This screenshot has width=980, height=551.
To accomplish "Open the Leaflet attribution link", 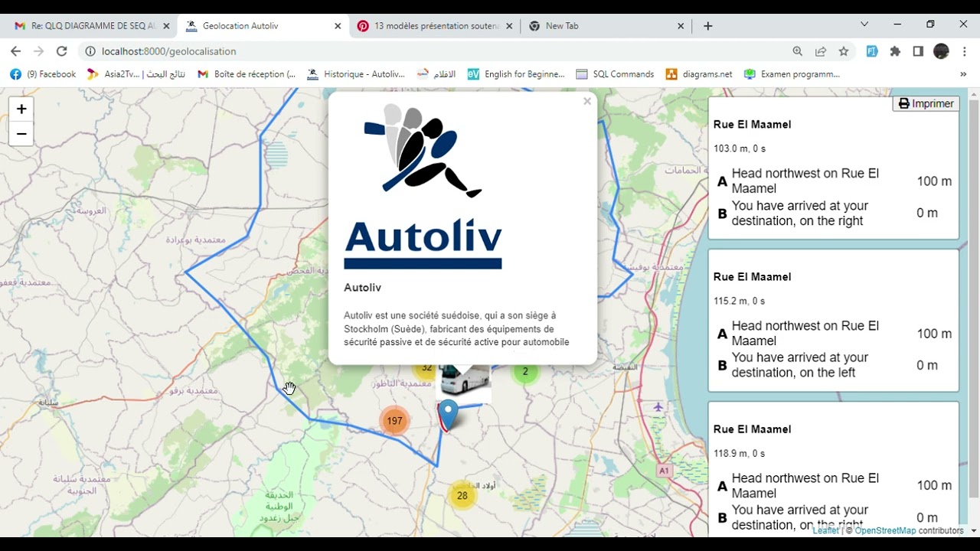I will 825,530.
